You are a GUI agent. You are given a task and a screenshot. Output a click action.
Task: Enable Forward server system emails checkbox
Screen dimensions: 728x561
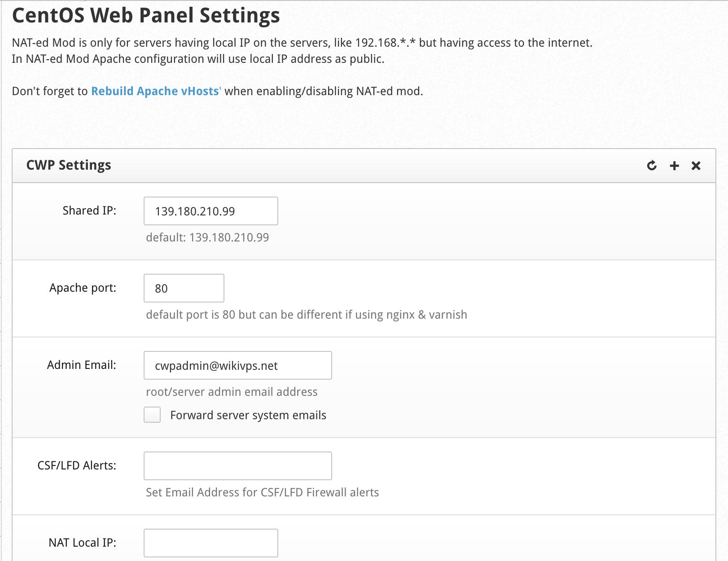point(152,415)
